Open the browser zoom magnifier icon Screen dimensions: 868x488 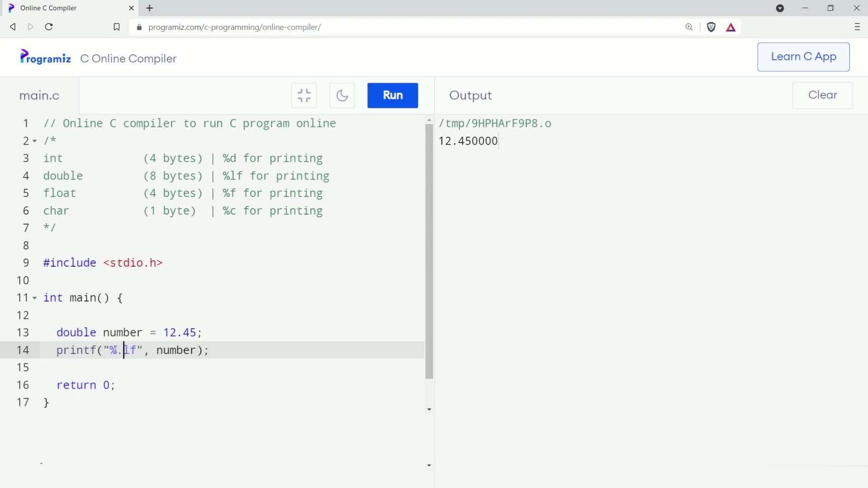(x=689, y=27)
